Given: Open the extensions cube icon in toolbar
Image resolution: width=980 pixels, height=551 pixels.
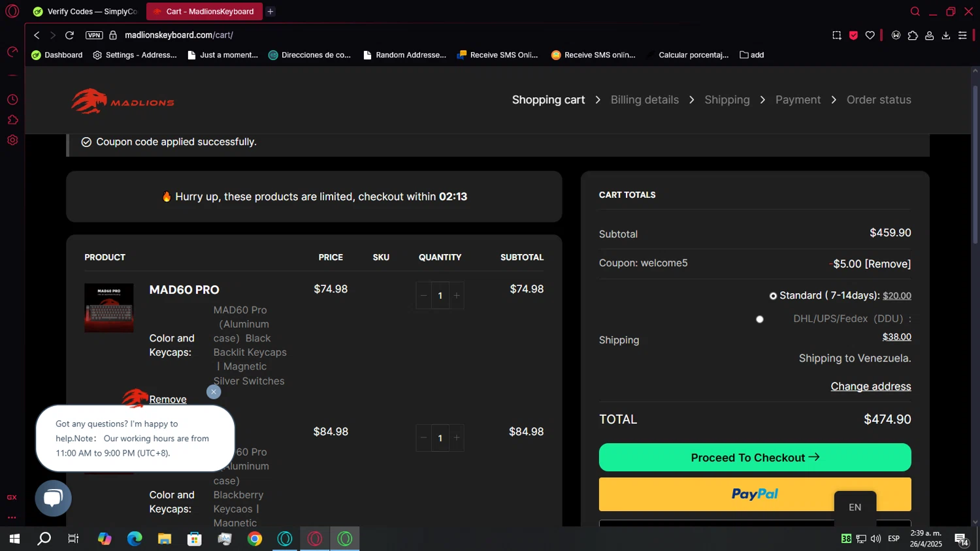Looking at the screenshot, I should coord(913,35).
